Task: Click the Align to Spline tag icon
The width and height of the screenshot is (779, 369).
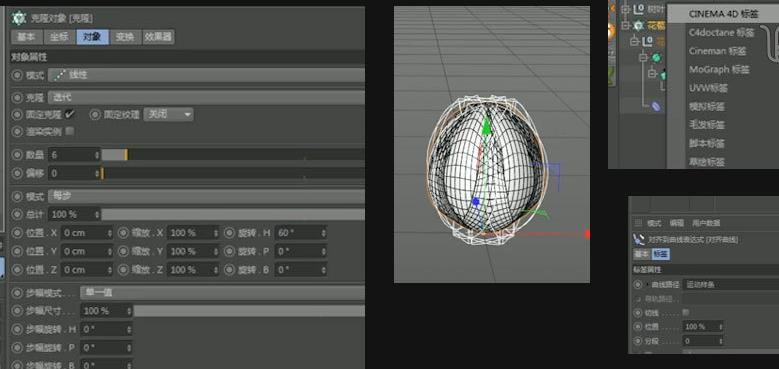Action: tap(638, 239)
